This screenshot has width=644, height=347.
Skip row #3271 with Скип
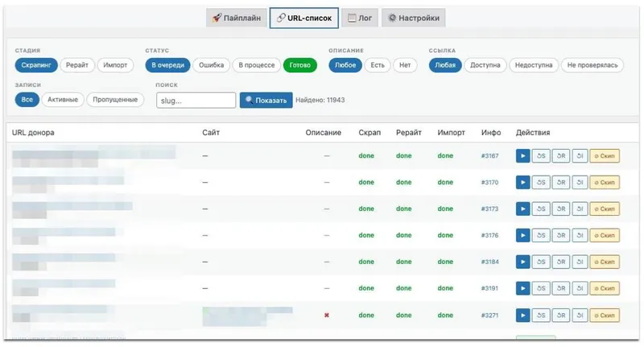click(x=605, y=316)
